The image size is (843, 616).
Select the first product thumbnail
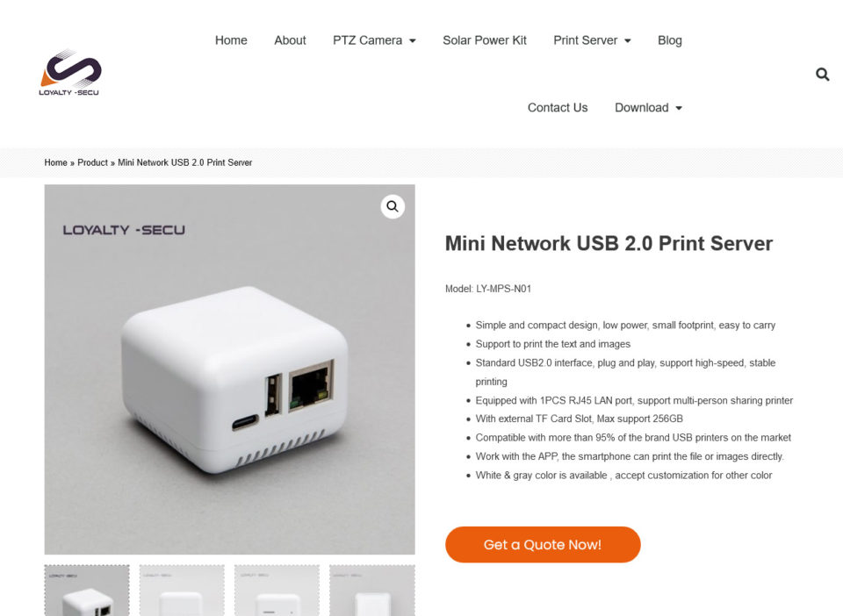87,591
